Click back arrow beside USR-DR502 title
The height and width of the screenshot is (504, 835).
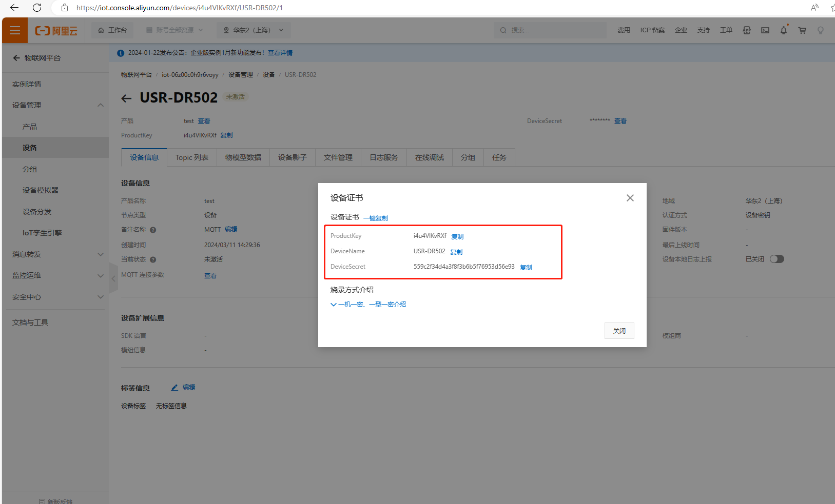(126, 98)
